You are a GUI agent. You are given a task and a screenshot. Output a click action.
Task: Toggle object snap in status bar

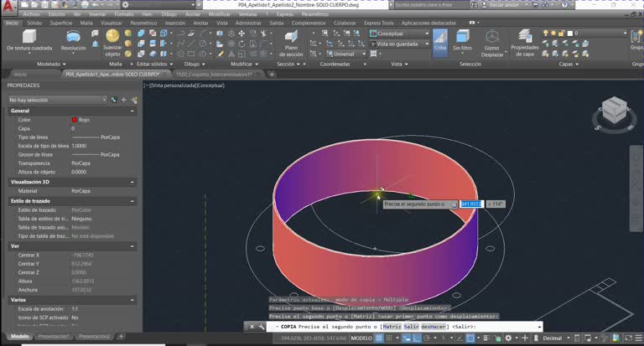[x=470, y=338]
